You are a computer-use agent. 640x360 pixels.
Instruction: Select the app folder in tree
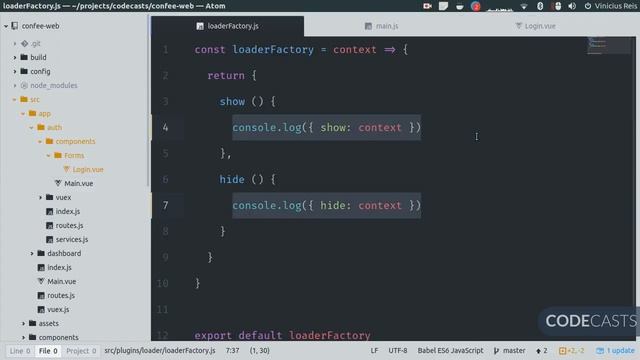coord(44,113)
